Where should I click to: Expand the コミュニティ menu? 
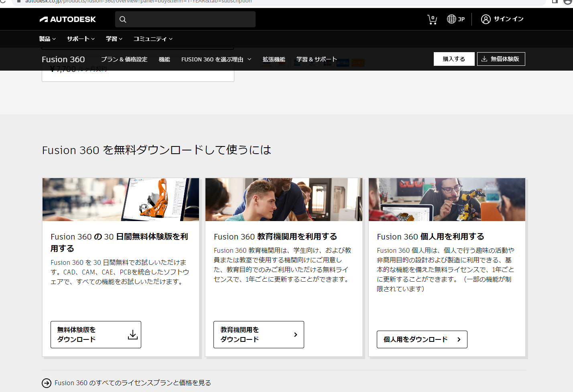153,39
